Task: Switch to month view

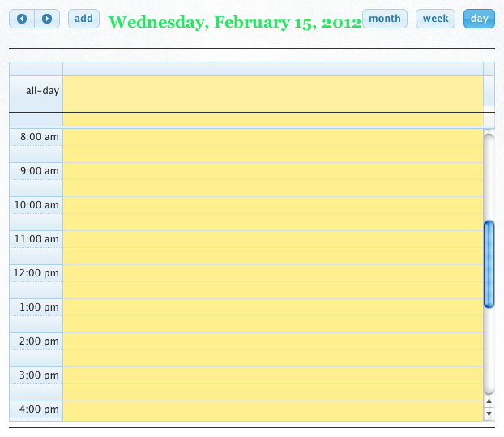Action: click(x=385, y=19)
